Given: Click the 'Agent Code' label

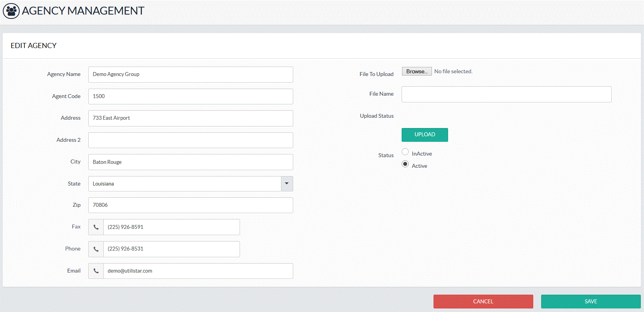Looking at the screenshot, I should click(66, 96).
